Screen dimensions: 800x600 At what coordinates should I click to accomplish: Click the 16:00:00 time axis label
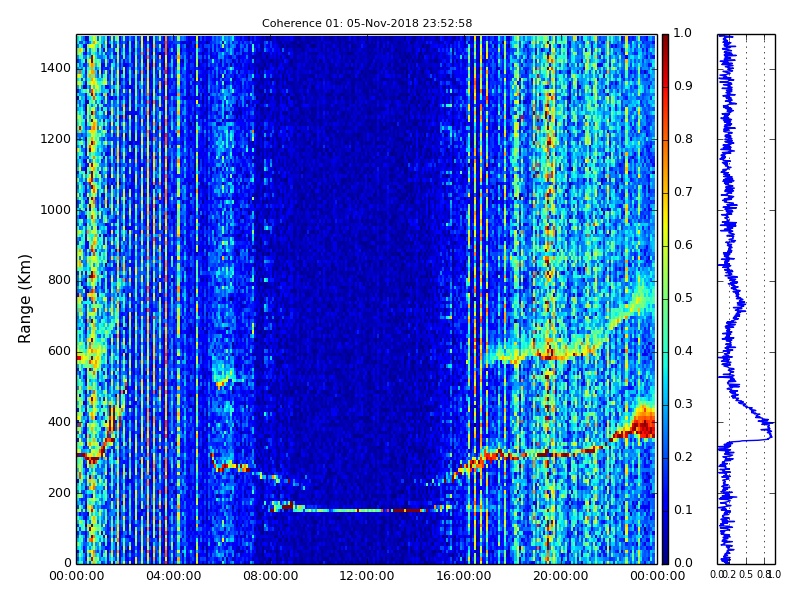464,576
